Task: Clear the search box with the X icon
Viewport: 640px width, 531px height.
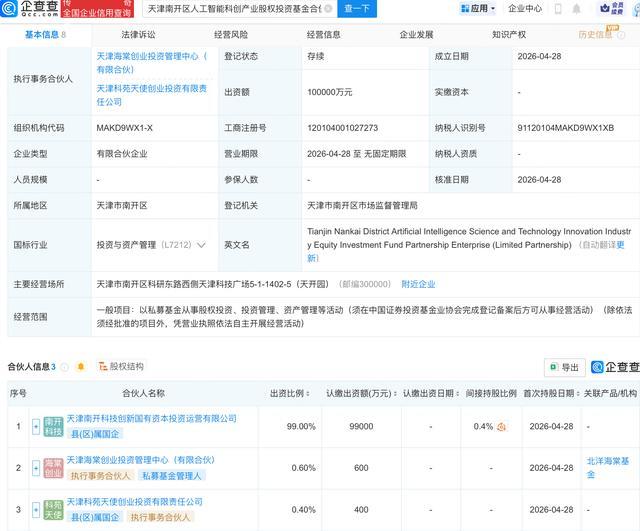Action: point(329,8)
